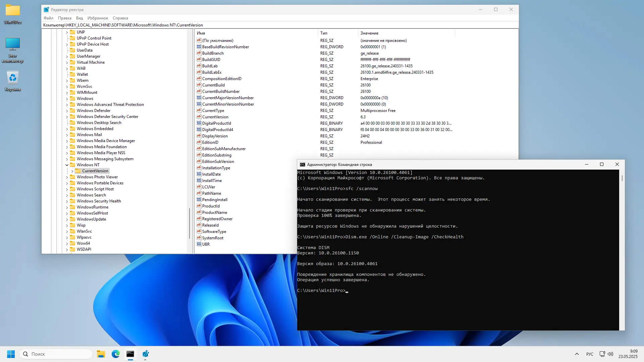Open the Microsoft Edge taskbar icon
The image size is (644, 362).
[115, 354]
